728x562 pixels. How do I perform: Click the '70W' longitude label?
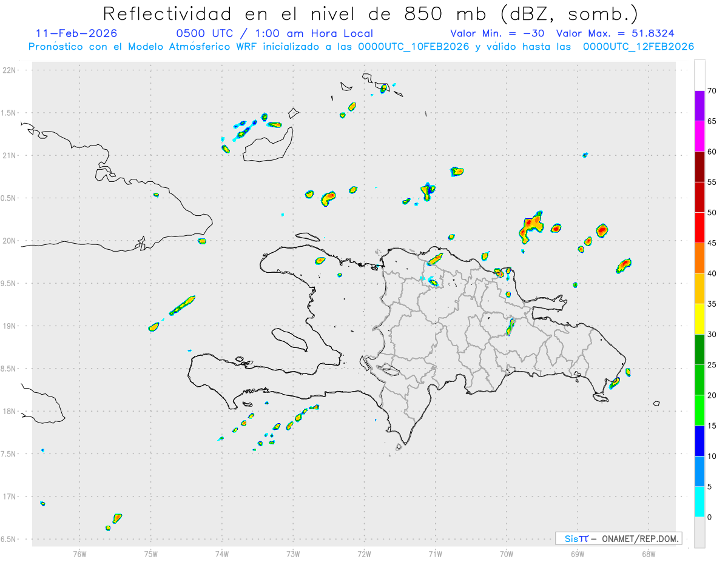tap(507, 554)
